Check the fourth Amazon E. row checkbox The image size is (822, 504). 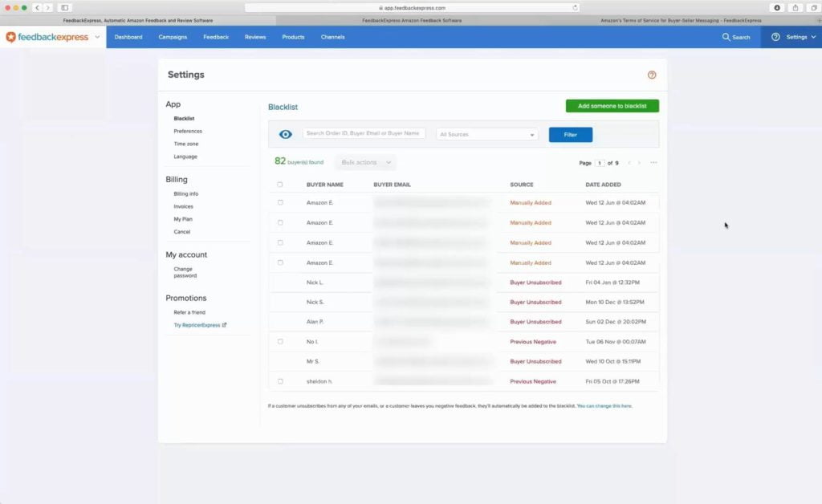(280, 262)
